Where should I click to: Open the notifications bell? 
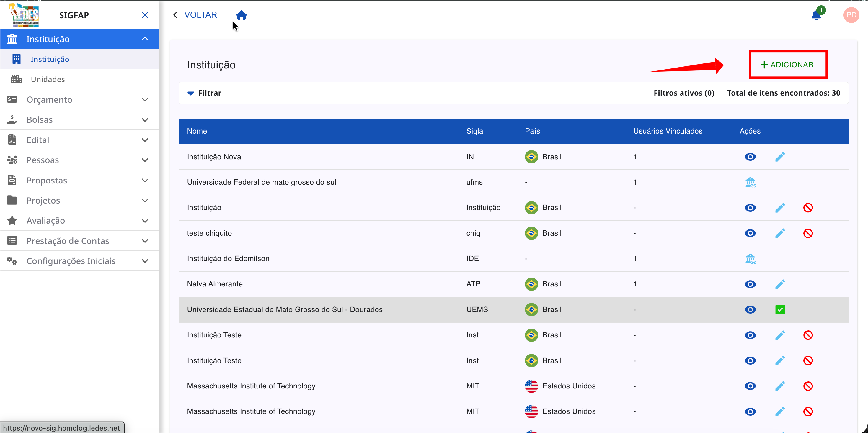[x=816, y=16]
